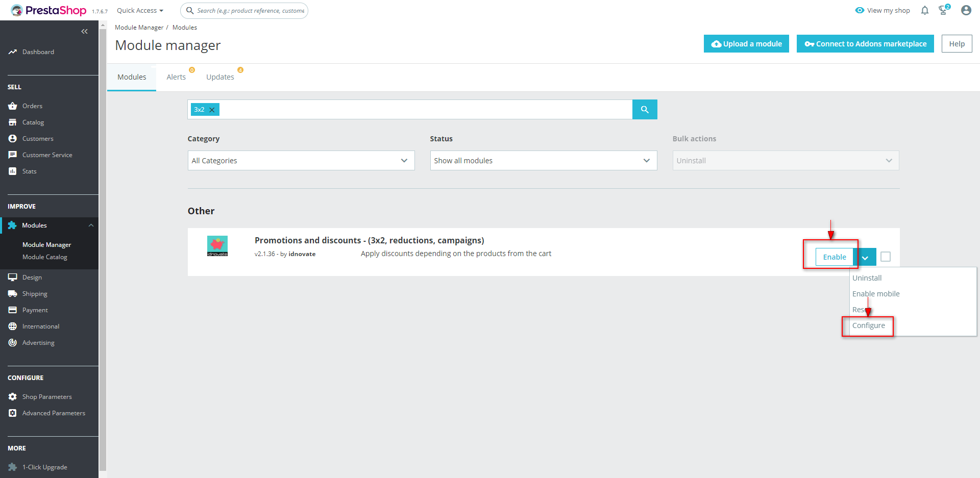Click the module search magnifier button
Screen dimensions: 980x478
coord(645,110)
